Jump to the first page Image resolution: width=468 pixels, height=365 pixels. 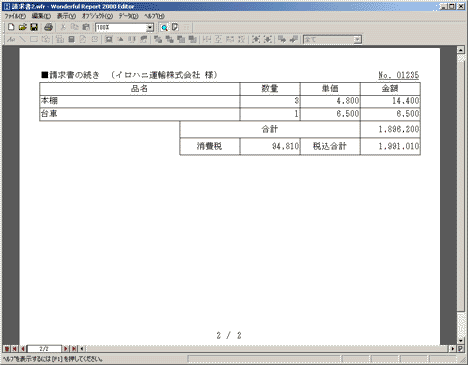pos(15,349)
